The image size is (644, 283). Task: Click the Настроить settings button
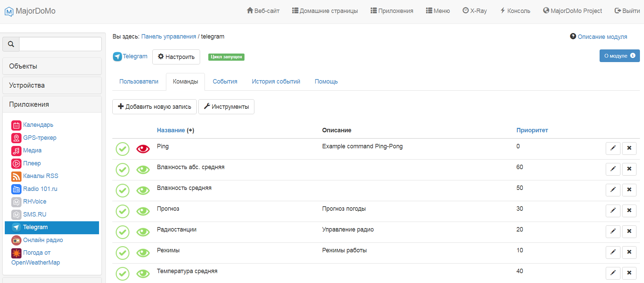[176, 57]
